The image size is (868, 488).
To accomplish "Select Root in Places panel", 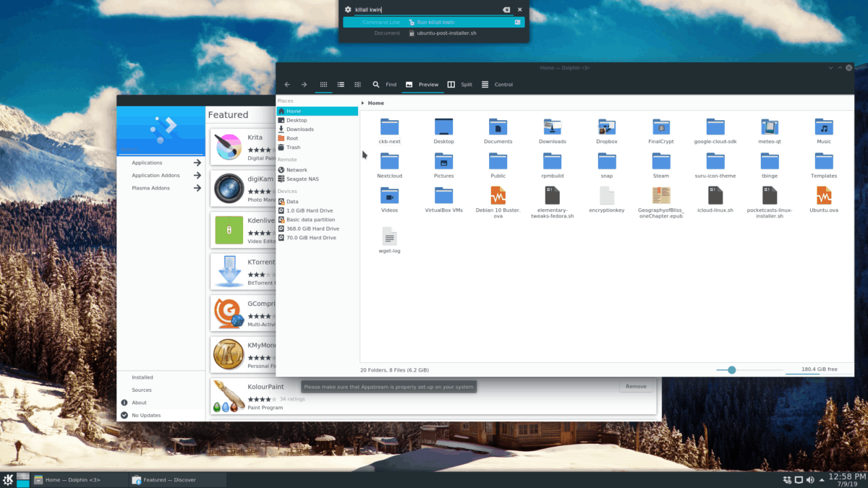I will (317, 138).
